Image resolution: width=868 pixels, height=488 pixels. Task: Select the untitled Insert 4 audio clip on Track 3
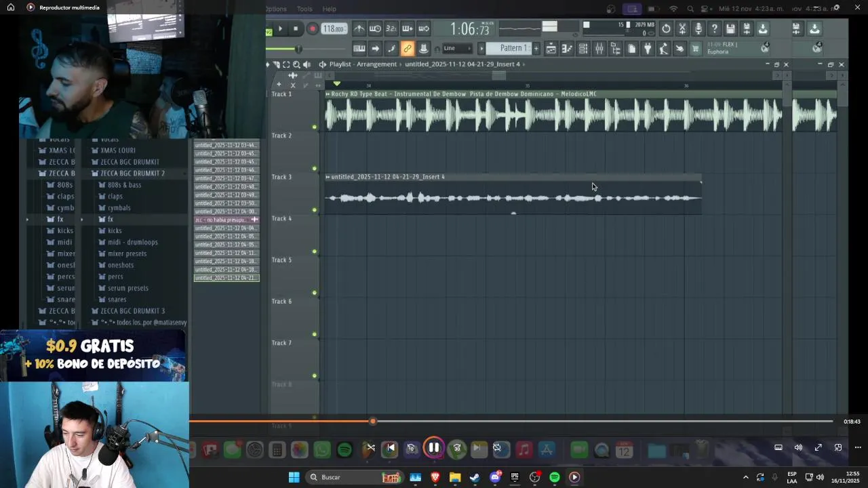(513, 194)
